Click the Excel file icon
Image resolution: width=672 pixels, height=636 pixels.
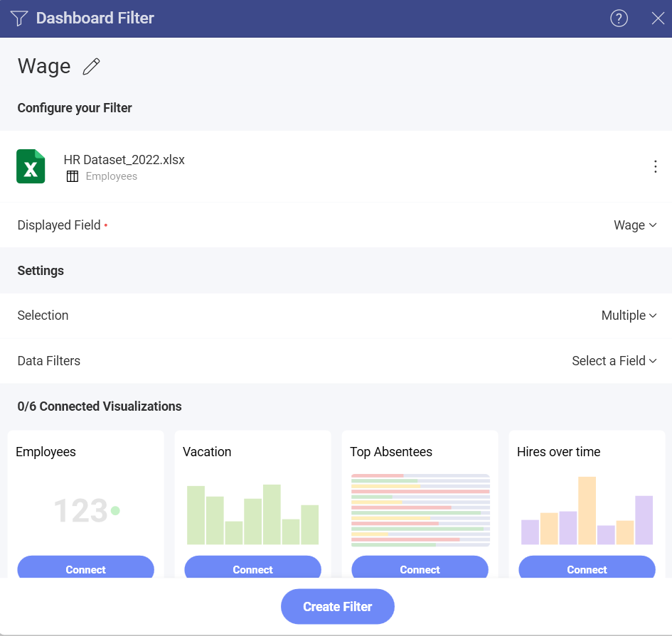(31, 166)
